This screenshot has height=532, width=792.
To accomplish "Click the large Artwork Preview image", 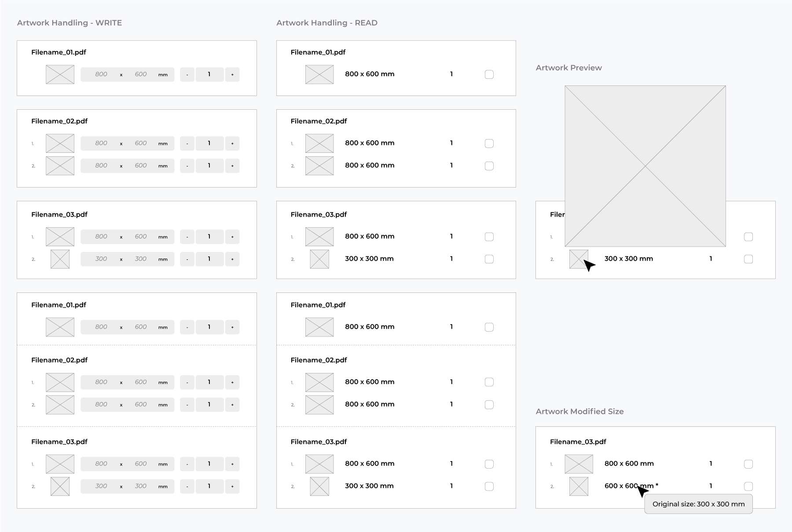I will (x=645, y=166).
